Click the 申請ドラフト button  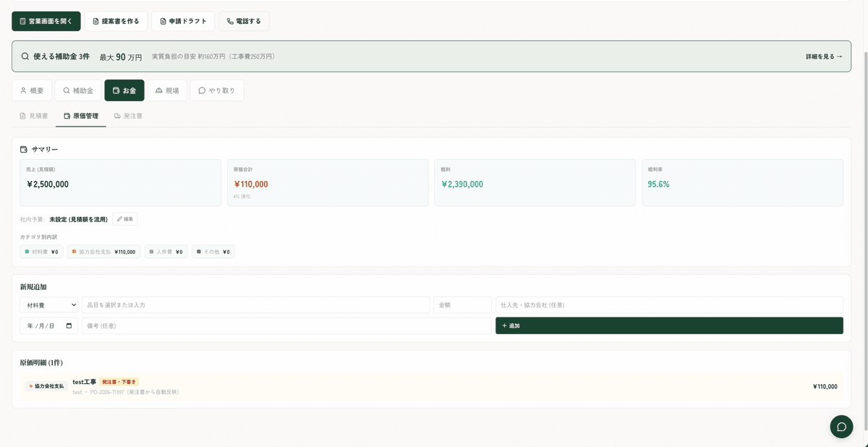pyautogui.click(x=183, y=21)
